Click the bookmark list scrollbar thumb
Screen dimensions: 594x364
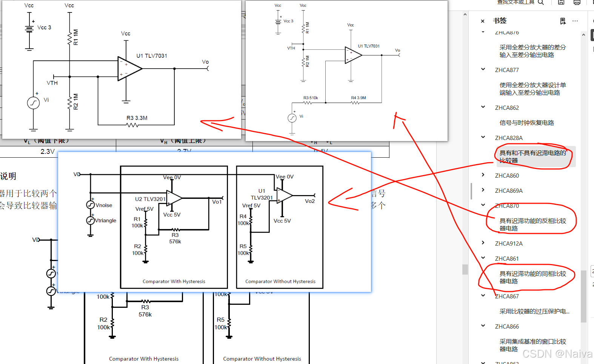[x=583, y=296]
